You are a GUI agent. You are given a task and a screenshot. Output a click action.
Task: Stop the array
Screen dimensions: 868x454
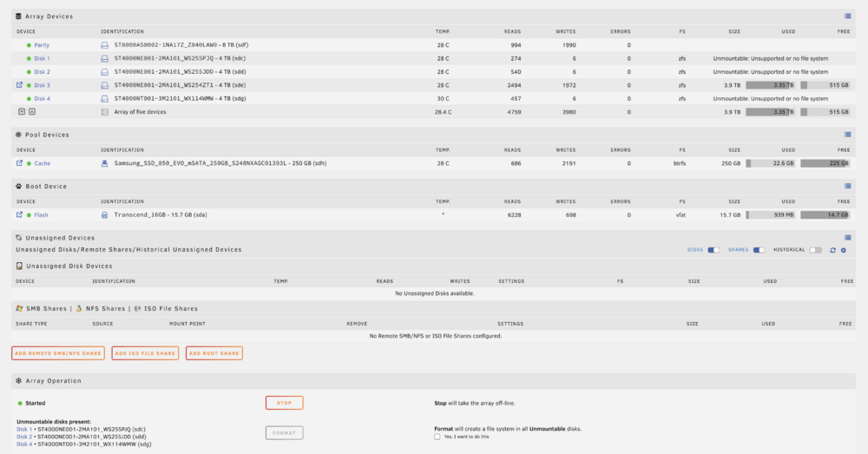[284, 403]
